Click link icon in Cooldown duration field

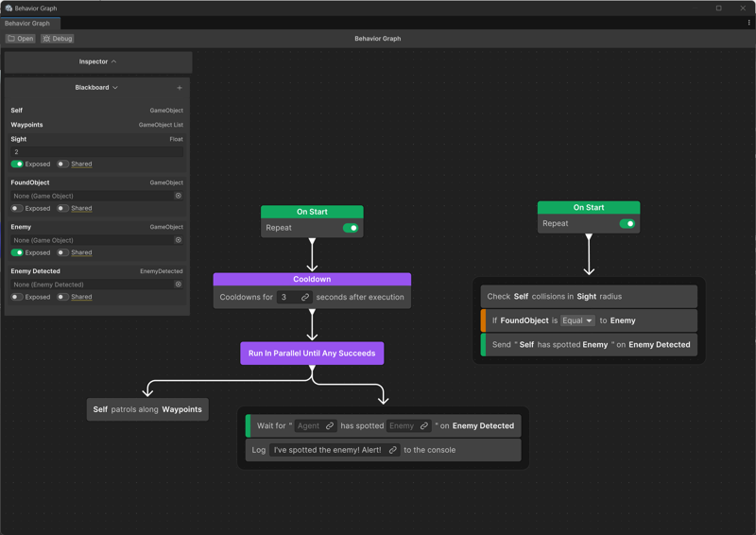pyautogui.click(x=305, y=297)
